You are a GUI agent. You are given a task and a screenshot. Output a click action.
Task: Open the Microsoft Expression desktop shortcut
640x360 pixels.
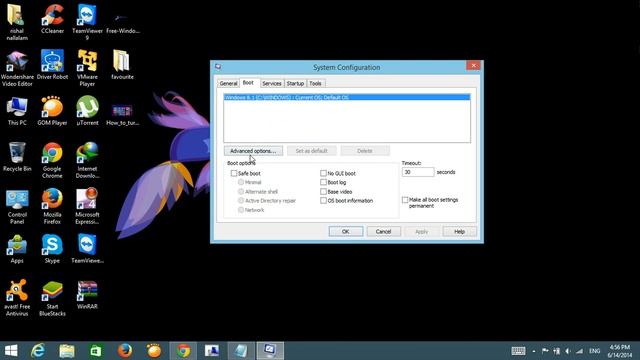87,206
